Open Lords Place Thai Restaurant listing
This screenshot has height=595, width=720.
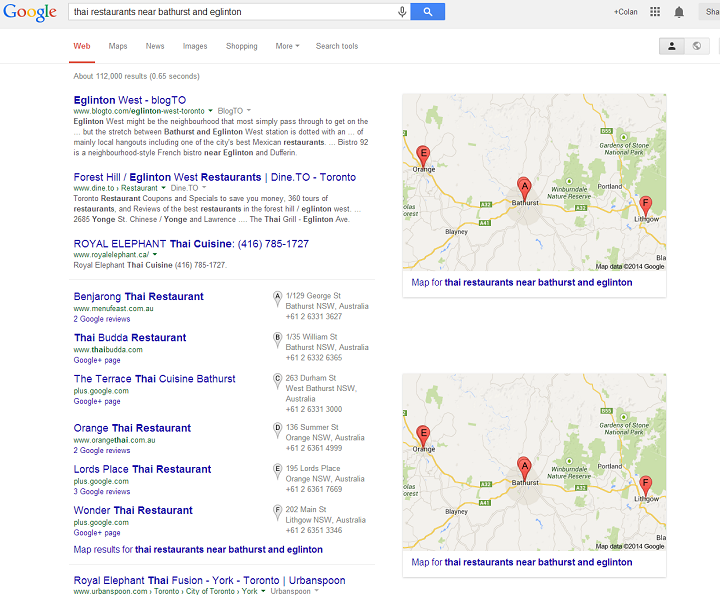tap(142, 469)
